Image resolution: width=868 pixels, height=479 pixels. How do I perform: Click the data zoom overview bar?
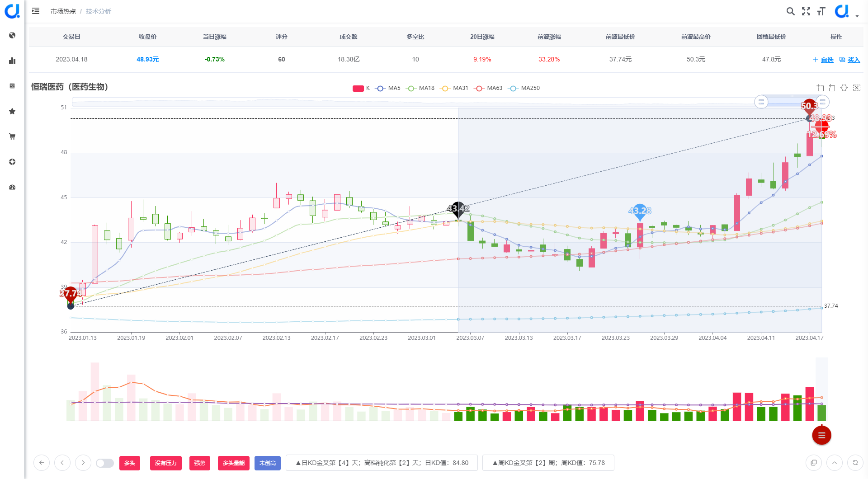(447, 102)
